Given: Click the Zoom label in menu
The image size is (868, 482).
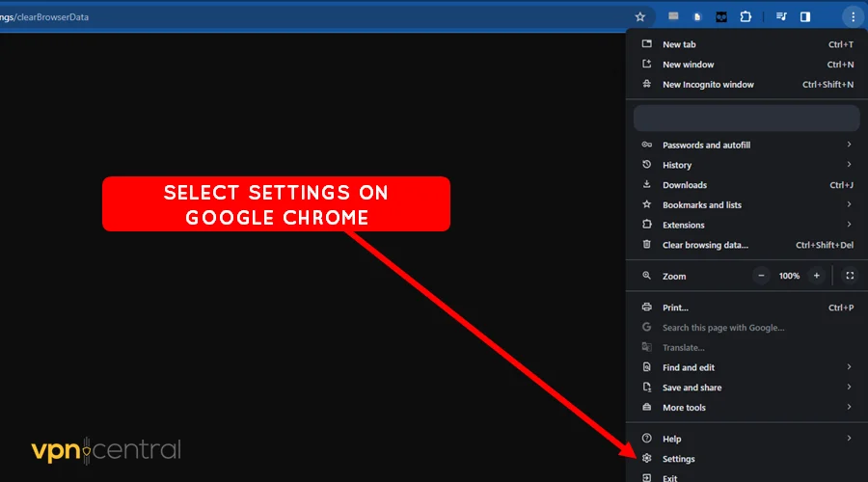Looking at the screenshot, I should pos(674,276).
